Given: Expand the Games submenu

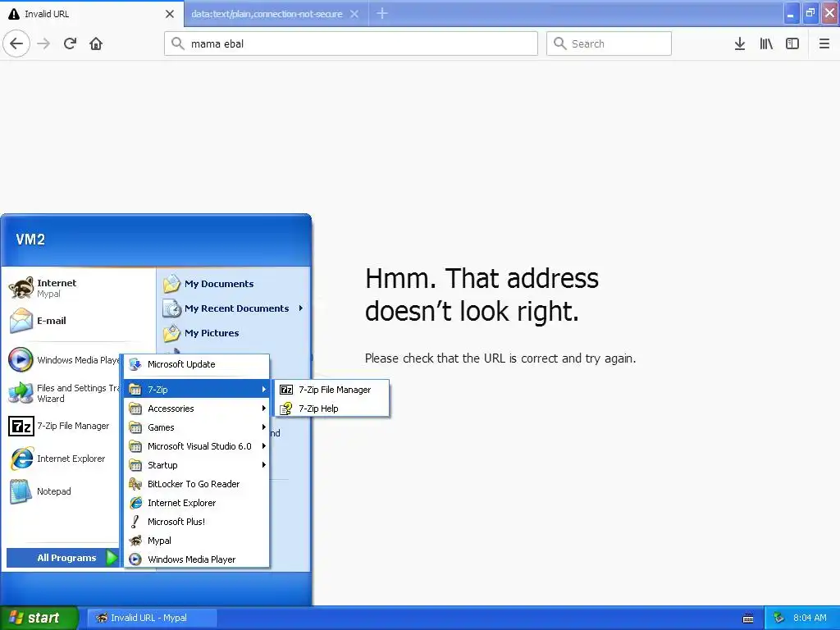Looking at the screenshot, I should (x=197, y=427).
